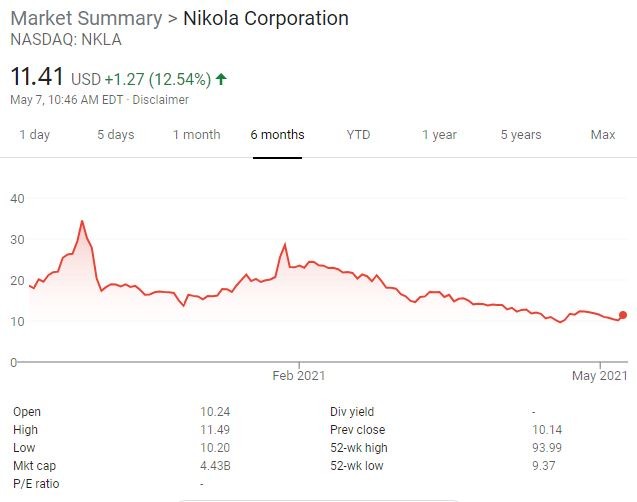Click the 11.41 current price value

click(38, 76)
